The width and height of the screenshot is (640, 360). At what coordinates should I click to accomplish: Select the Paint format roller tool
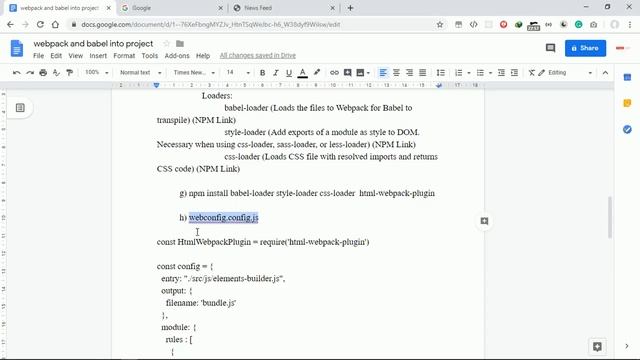[x=69, y=73]
